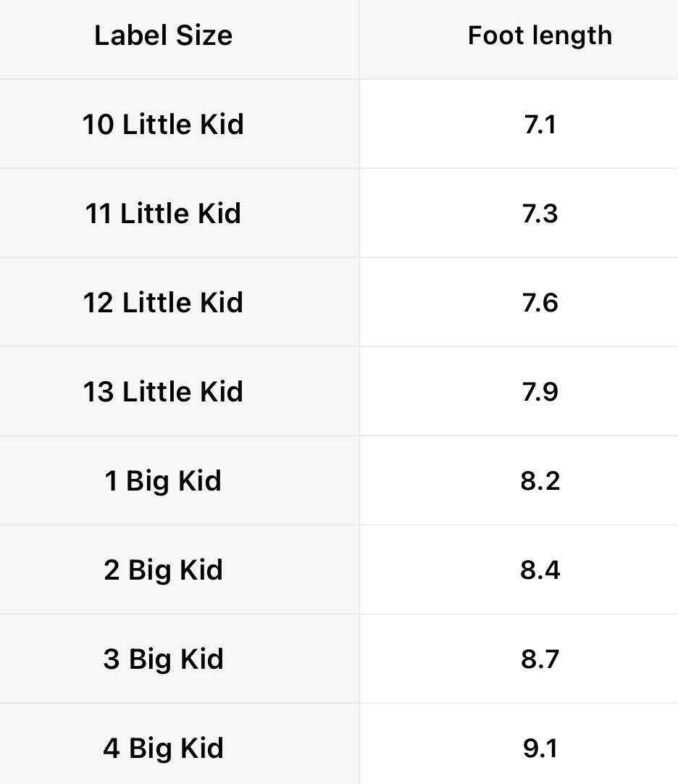Click the word "length" in the header
The image size is (678, 784).
pos(572,36)
